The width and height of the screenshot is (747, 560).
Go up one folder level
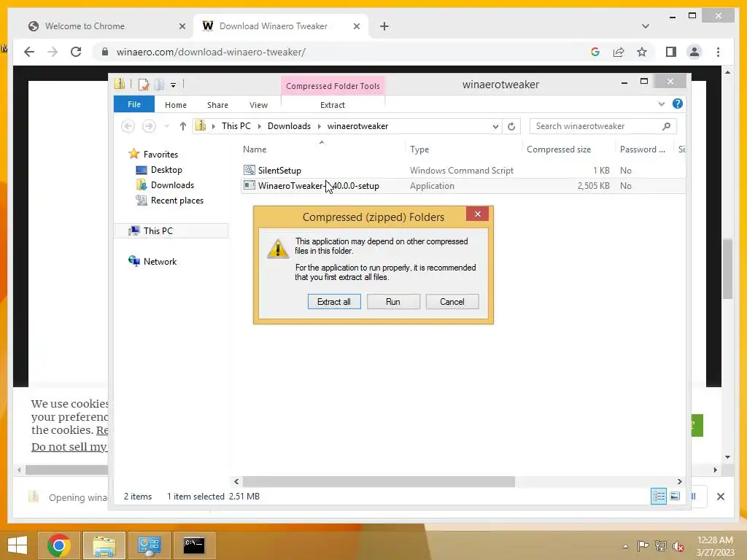point(183,126)
